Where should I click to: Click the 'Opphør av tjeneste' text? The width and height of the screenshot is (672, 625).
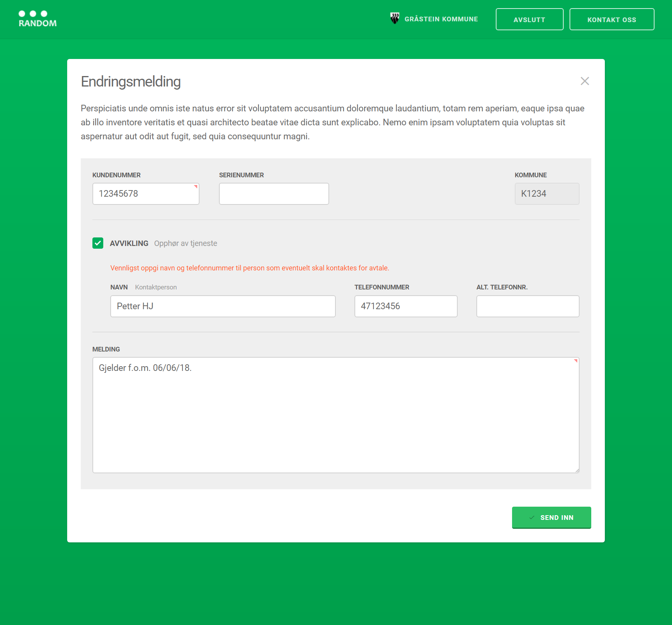pos(186,243)
